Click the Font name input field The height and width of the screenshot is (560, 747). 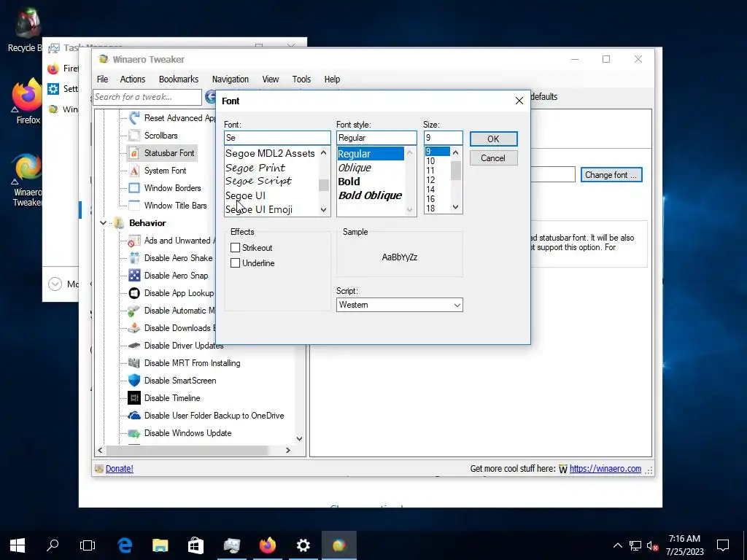277,138
